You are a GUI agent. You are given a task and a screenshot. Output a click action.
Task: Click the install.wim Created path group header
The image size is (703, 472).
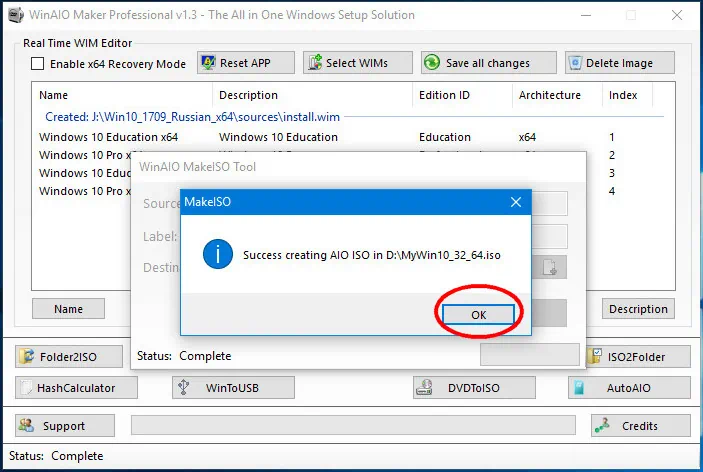click(193, 117)
